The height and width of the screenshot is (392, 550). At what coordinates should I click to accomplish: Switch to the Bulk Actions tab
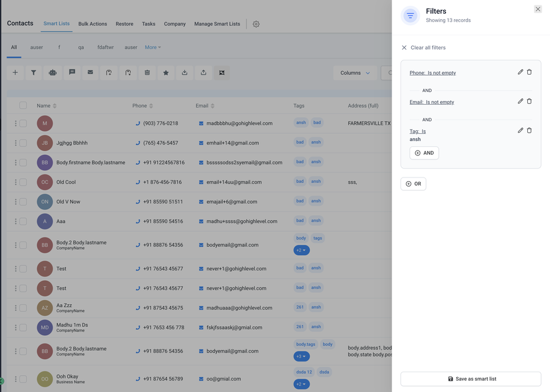click(93, 24)
